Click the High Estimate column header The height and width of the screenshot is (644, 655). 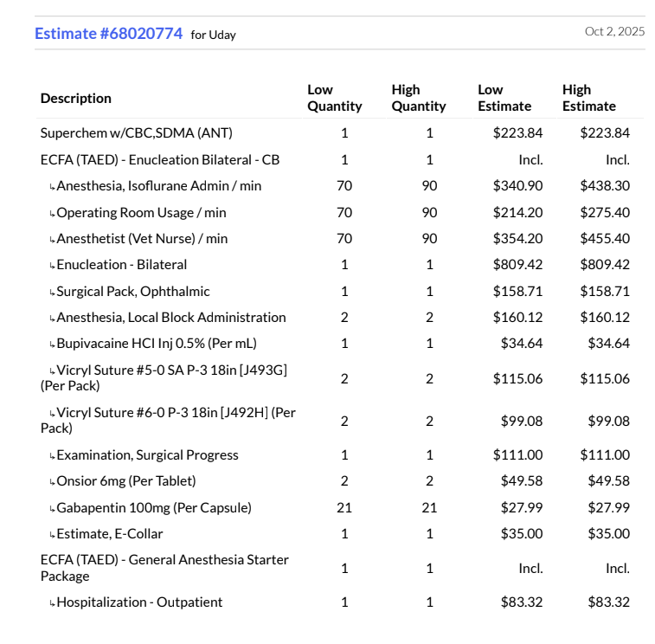588,98
